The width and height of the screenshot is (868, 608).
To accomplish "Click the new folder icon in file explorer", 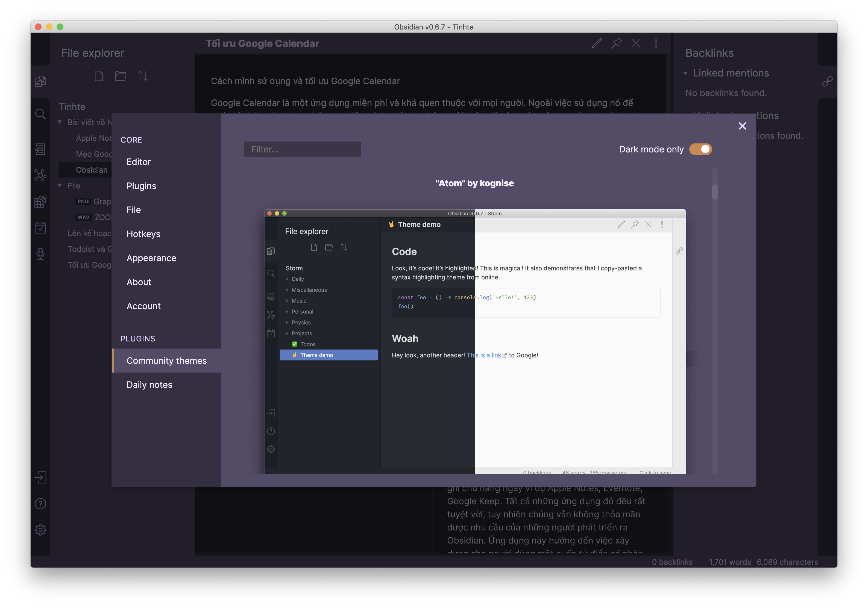I will coord(121,76).
